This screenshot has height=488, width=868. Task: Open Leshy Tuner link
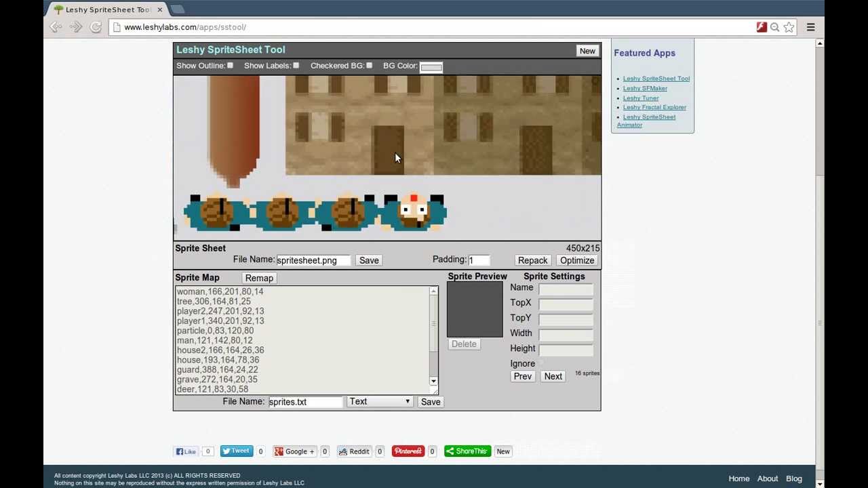tap(641, 98)
